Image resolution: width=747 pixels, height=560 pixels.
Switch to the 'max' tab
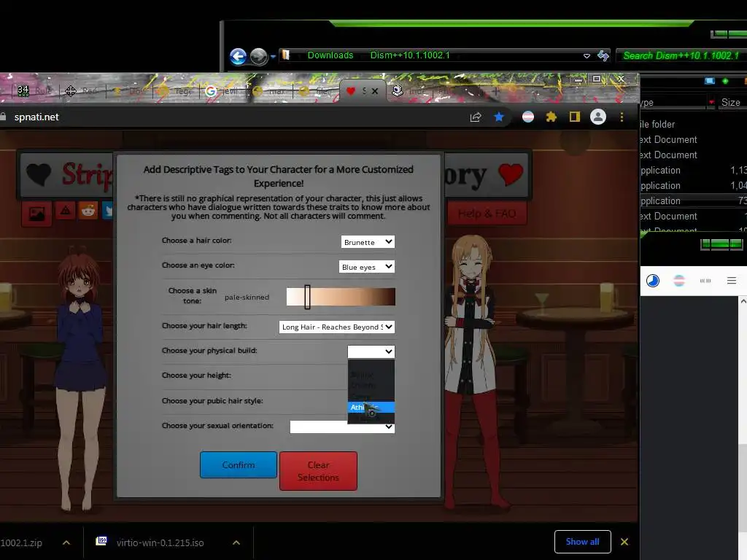pyautogui.click(x=270, y=91)
